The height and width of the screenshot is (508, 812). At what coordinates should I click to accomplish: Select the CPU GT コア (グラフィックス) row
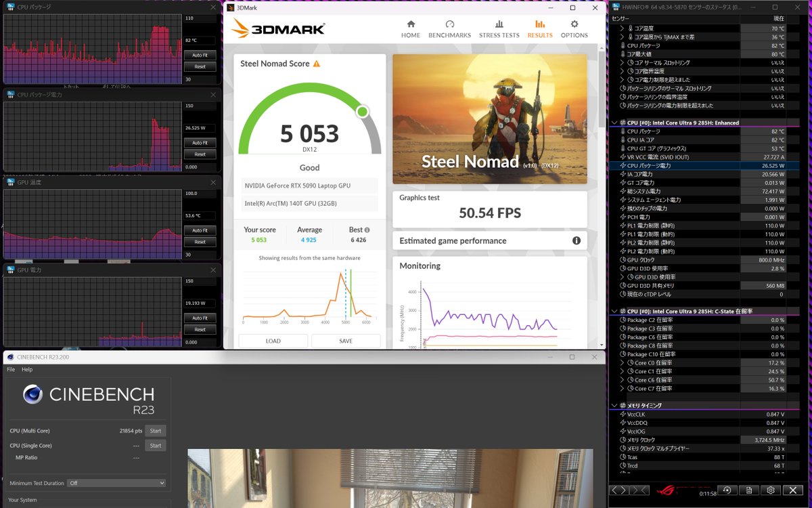[704, 148]
